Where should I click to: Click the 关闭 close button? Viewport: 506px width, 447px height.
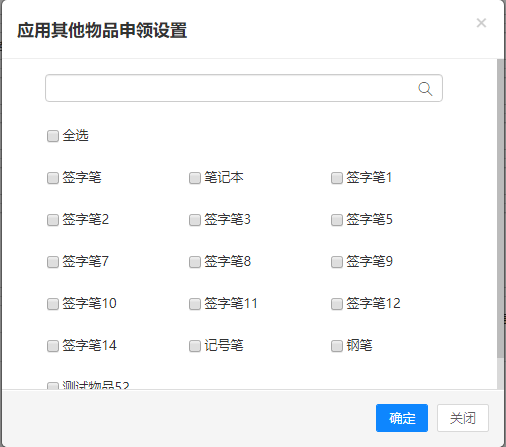tap(463, 418)
